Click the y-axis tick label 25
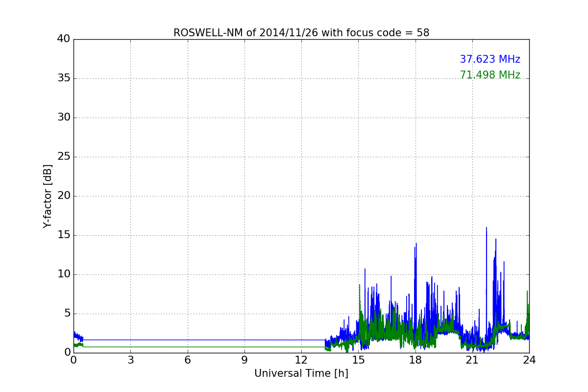 coord(64,156)
